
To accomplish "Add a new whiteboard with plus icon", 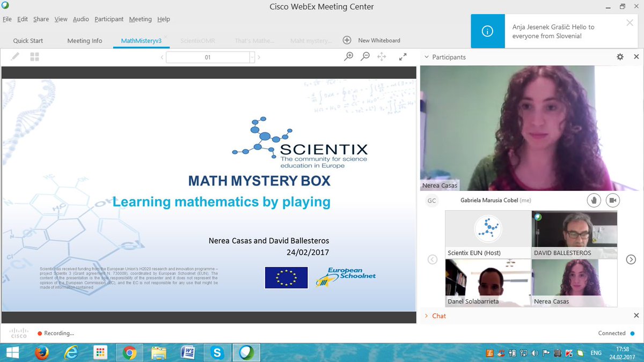I will click(x=347, y=40).
